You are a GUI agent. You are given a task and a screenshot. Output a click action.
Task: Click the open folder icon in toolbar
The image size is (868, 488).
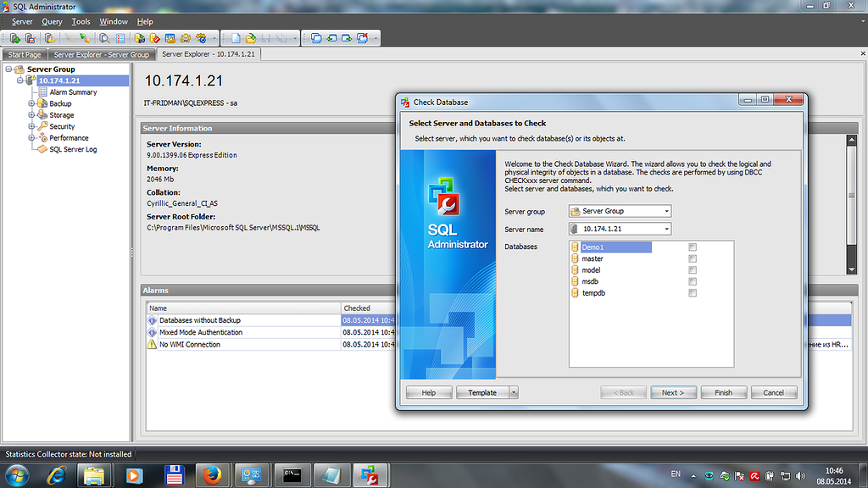[249, 38]
